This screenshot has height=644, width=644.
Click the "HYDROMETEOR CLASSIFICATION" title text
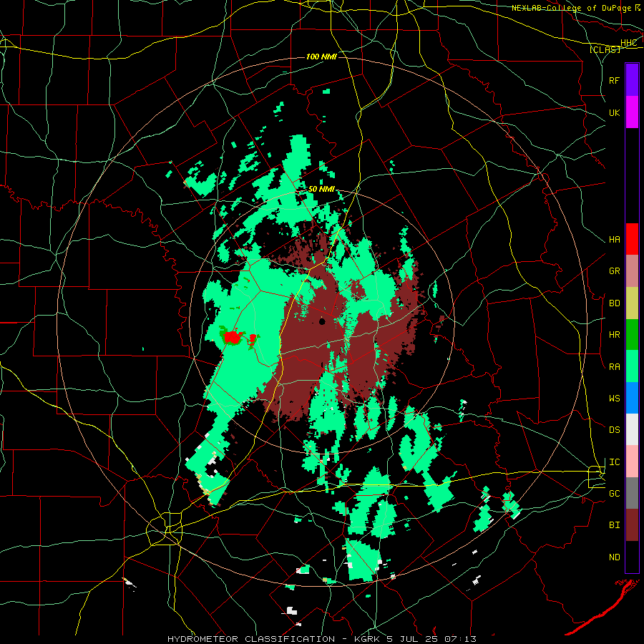251,639
